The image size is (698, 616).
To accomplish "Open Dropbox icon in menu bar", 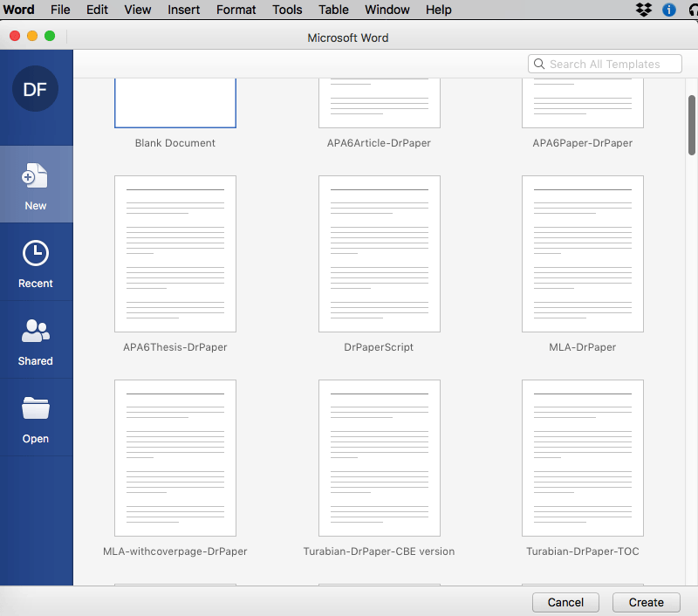I will (x=644, y=10).
